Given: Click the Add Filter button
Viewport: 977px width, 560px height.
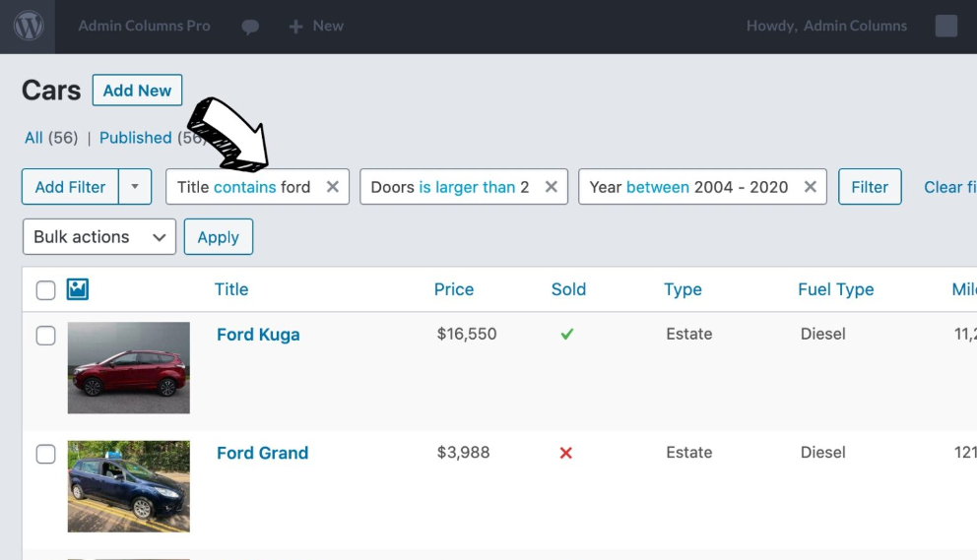Looking at the screenshot, I should coord(70,186).
